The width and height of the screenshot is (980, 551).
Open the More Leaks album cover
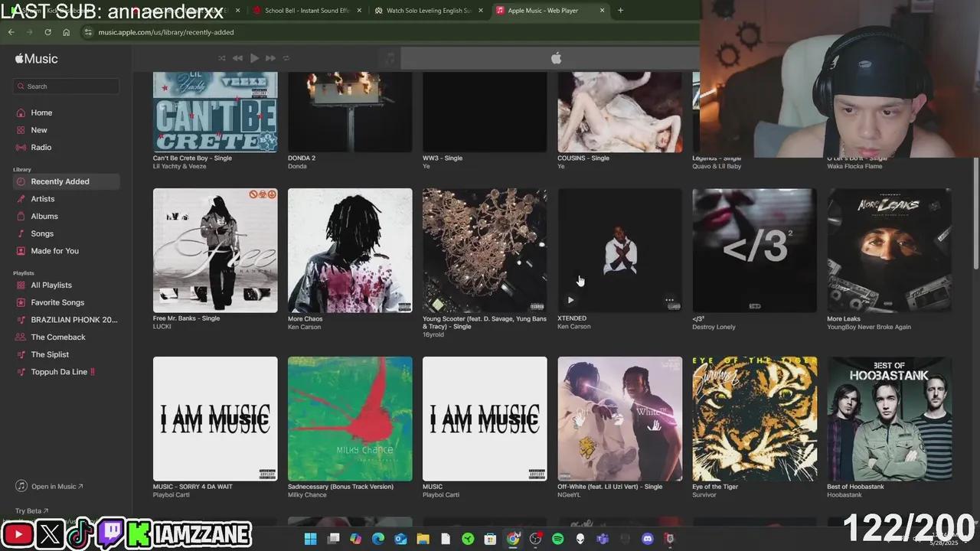(889, 250)
